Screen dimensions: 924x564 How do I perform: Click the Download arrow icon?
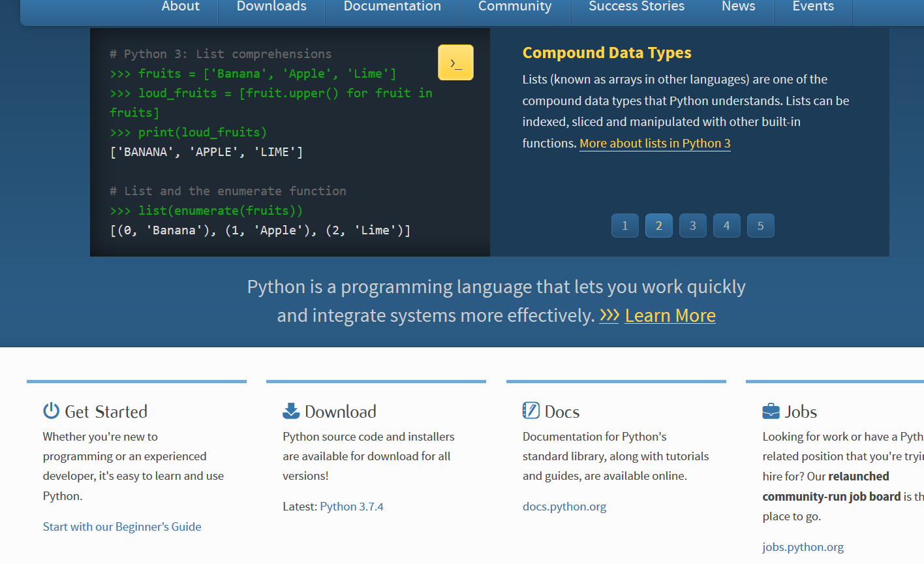tap(291, 411)
